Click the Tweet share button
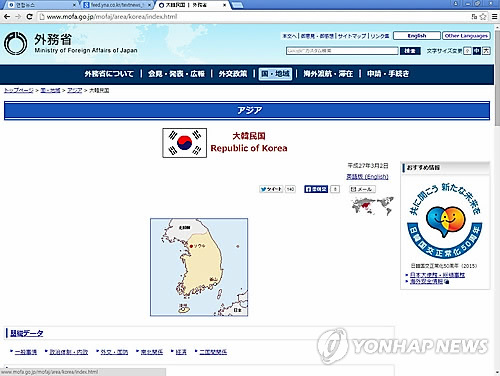Image resolution: width=500 pixels, height=376 pixels. click(271, 189)
